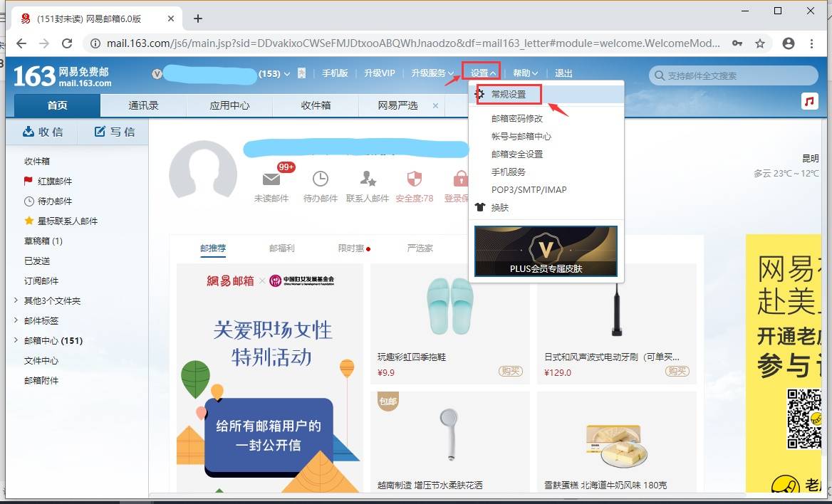The width and height of the screenshot is (832, 504).
Task: Click the pending mail clock icon
Action: point(321,179)
